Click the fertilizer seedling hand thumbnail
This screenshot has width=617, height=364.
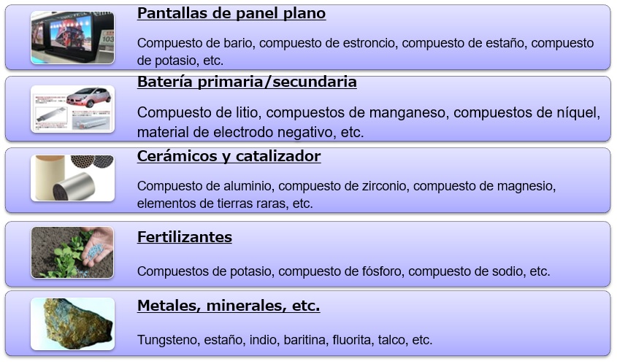tap(72, 252)
